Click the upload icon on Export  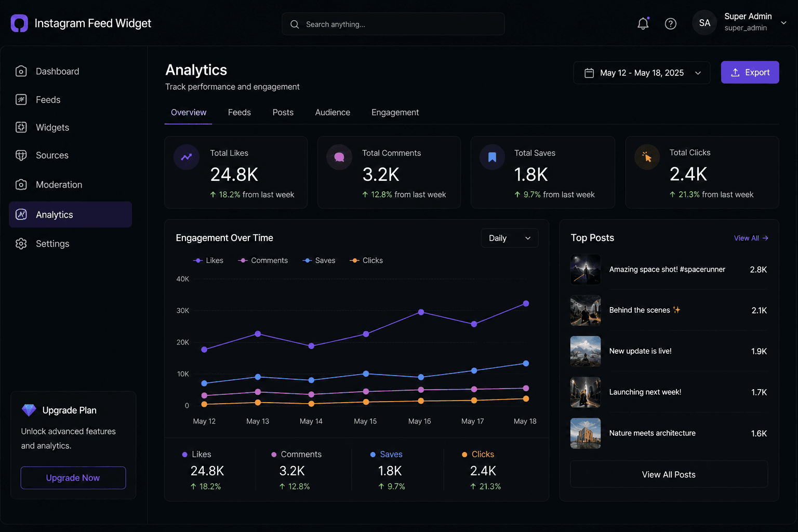tap(735, 73)
